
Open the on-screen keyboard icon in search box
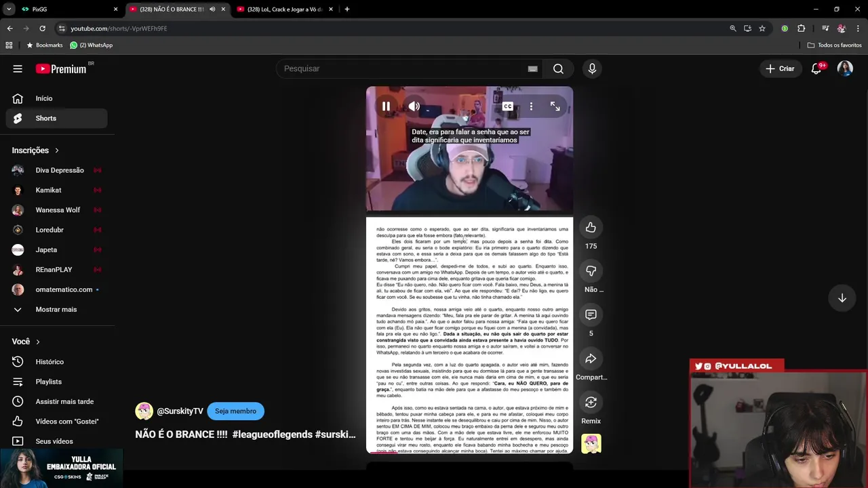click(532, 68)
